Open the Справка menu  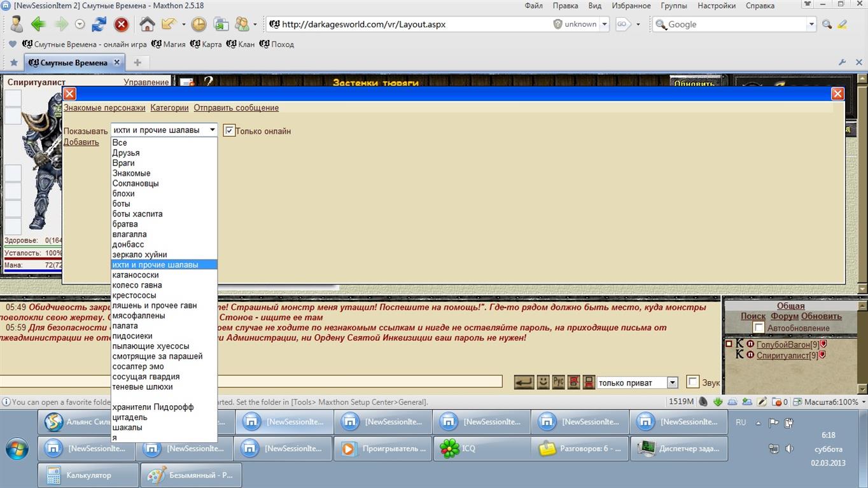(760, 6)
